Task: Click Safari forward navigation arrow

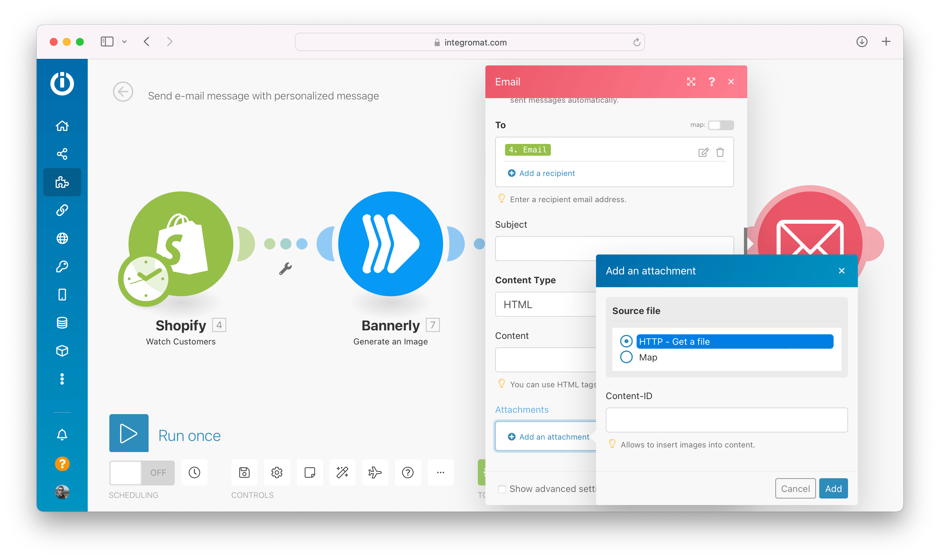Action: (x=170, y=42)
